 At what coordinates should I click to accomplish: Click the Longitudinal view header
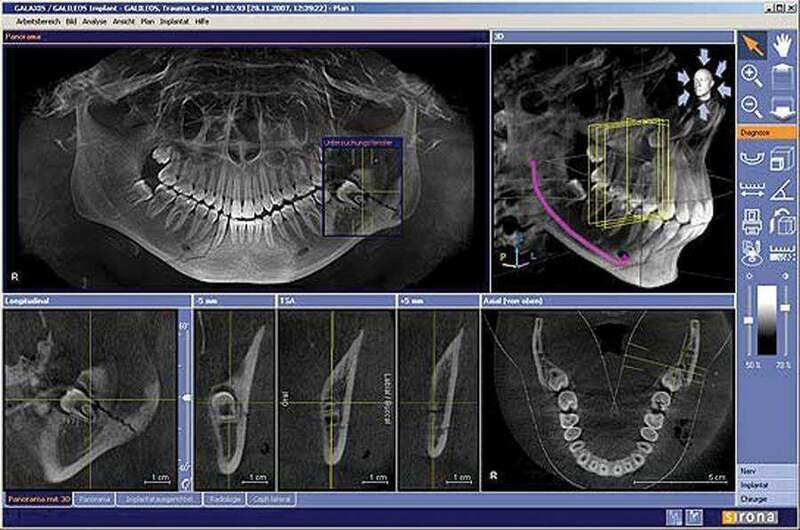97,301
